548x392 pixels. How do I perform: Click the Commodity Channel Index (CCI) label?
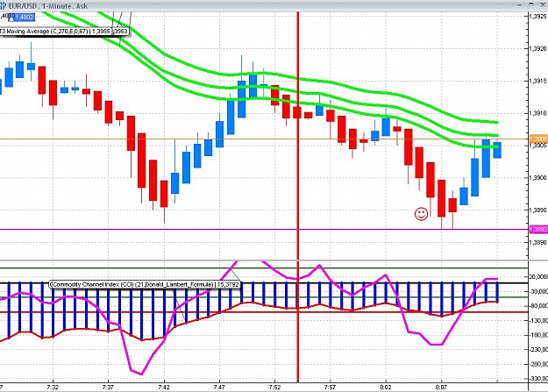click(x=145, y=284)
